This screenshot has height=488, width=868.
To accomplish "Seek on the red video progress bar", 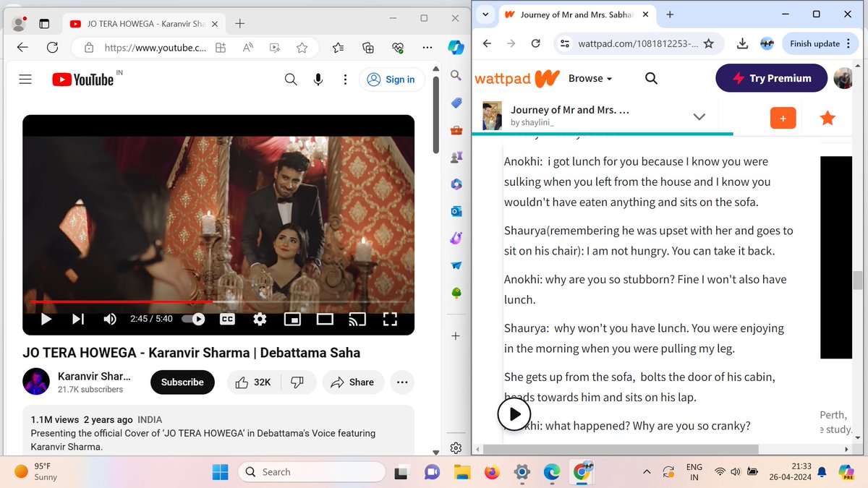I will point(218,301).
